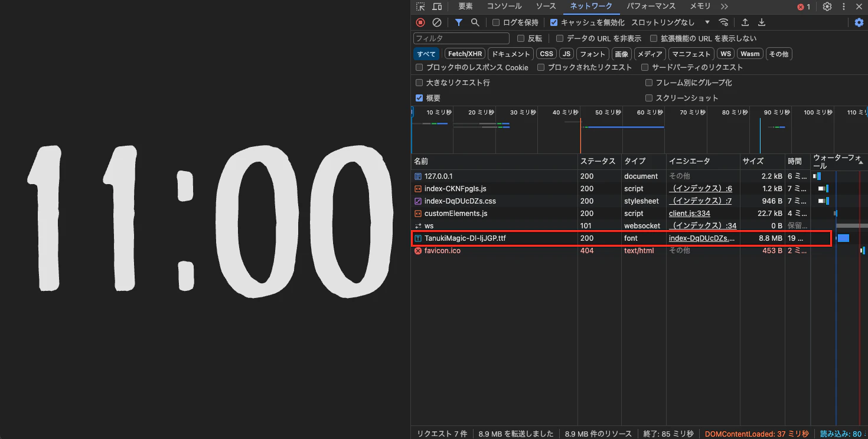868x439 pixels.
Task: Activate the inspect element picker icon
Action: [420, 6]
